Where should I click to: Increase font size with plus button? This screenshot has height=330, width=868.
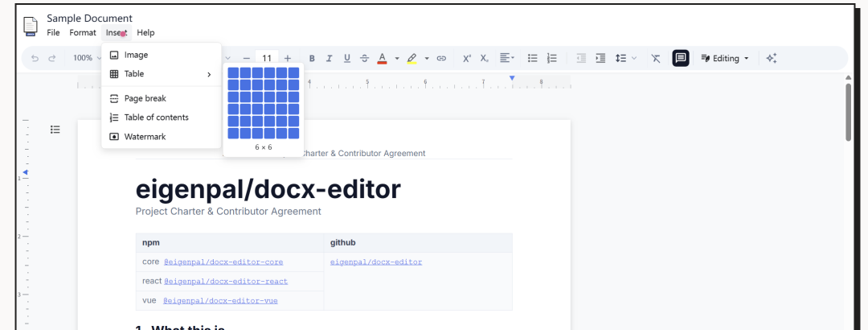click(287, 58)
